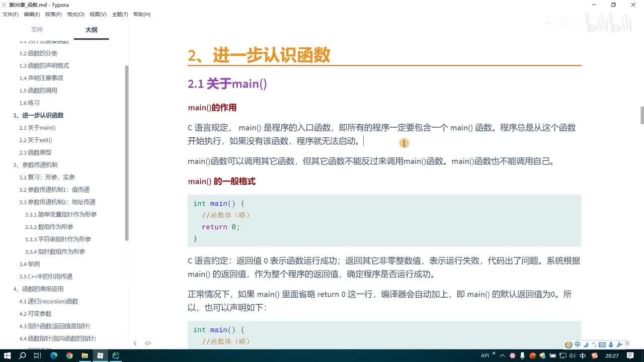
Task: Launch Google Chrome from taskbar
Action: click(69, 355)
